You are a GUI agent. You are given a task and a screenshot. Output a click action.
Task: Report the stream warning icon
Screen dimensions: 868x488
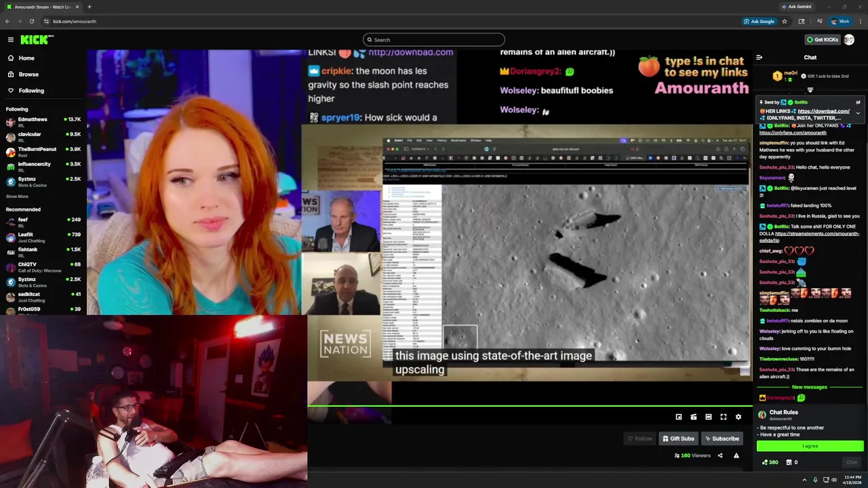coord(736,455)
